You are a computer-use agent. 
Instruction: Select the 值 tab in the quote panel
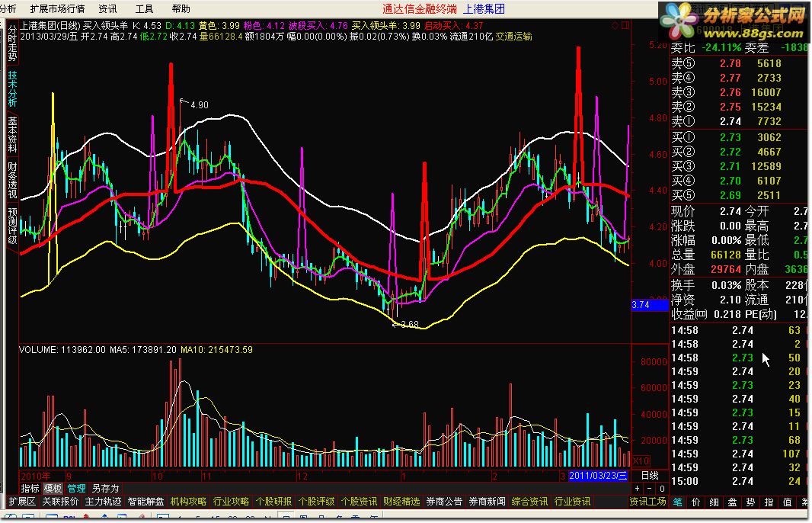pos(787,502)
